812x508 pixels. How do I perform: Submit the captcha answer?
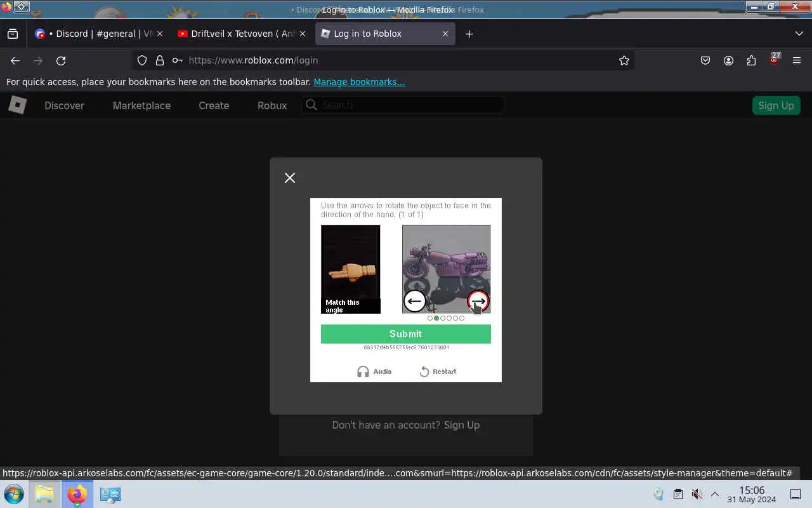pyautogui.click(x=406, y=334)
